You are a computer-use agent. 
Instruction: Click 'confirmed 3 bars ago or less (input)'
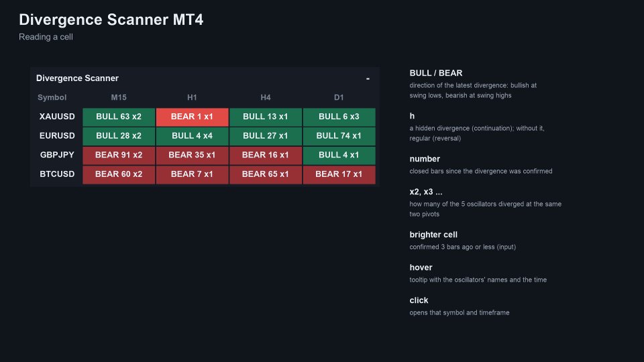click(463, 247)
